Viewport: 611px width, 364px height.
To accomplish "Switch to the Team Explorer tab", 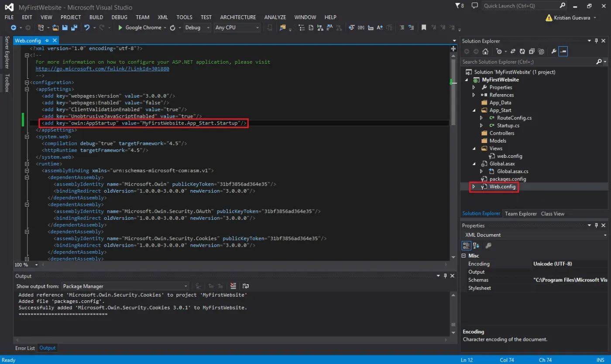I will pyautogui.click(x=521, y=214).
